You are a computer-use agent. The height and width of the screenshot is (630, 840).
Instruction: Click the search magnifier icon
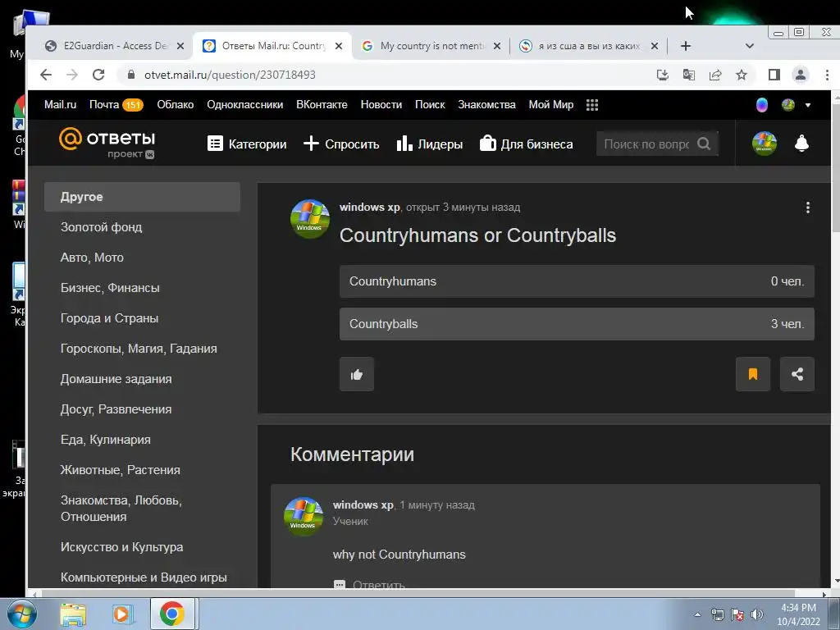pos(704,144)
